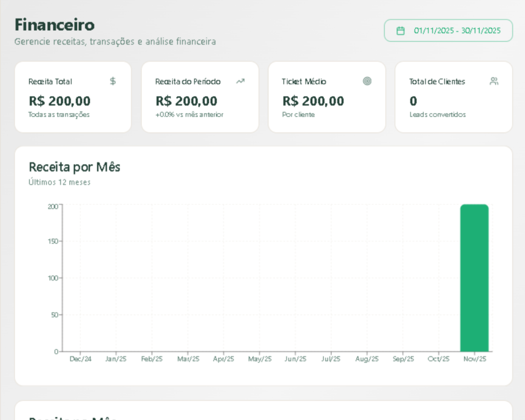Click the Total de Clientes count of 0

413,101
